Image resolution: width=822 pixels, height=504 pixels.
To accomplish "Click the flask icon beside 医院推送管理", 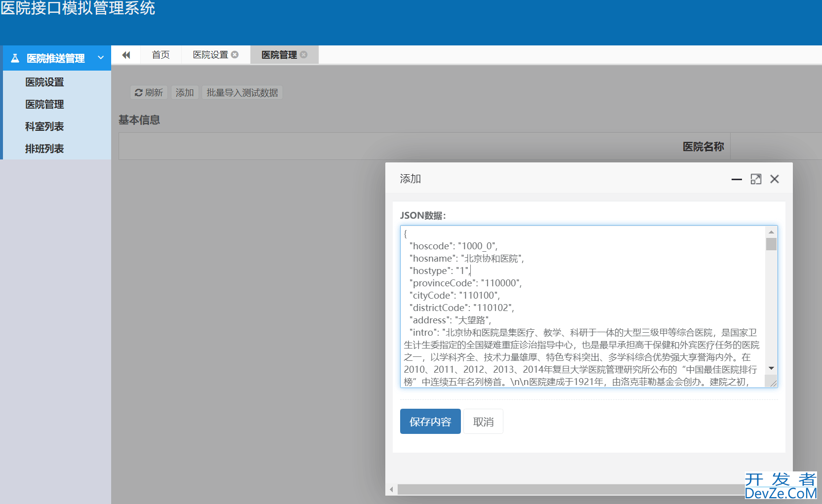I will [15, 58].
